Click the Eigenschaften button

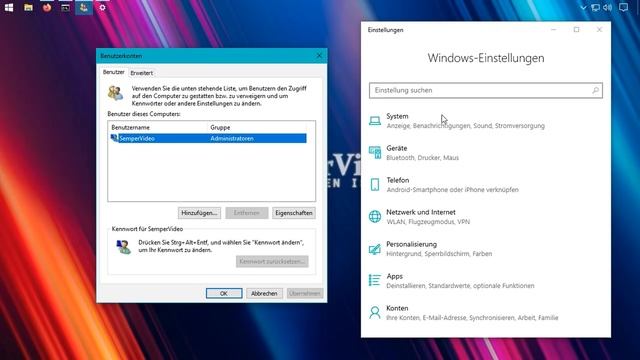click(294, 213)
